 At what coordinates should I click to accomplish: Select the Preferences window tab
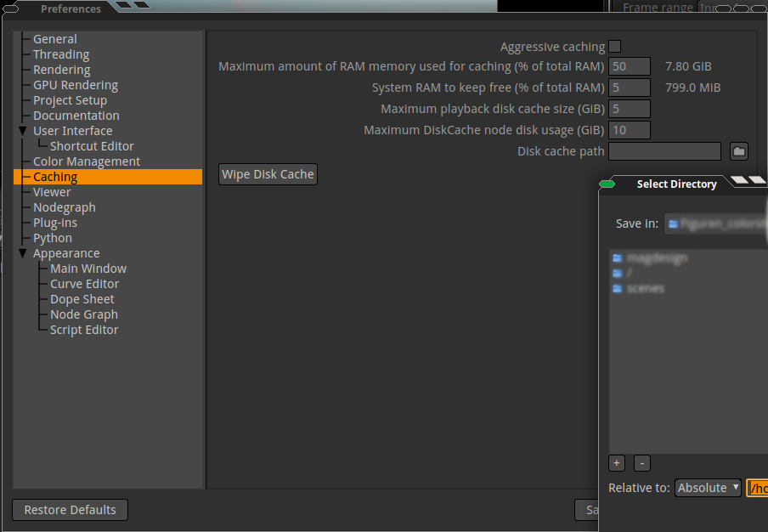tap(71, 9)
